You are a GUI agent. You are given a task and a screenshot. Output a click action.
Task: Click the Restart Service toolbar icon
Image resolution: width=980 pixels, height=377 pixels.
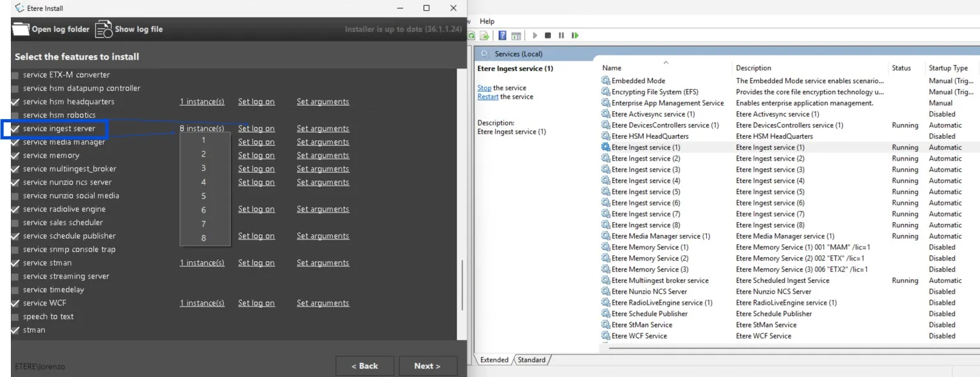tap(575, 36)
